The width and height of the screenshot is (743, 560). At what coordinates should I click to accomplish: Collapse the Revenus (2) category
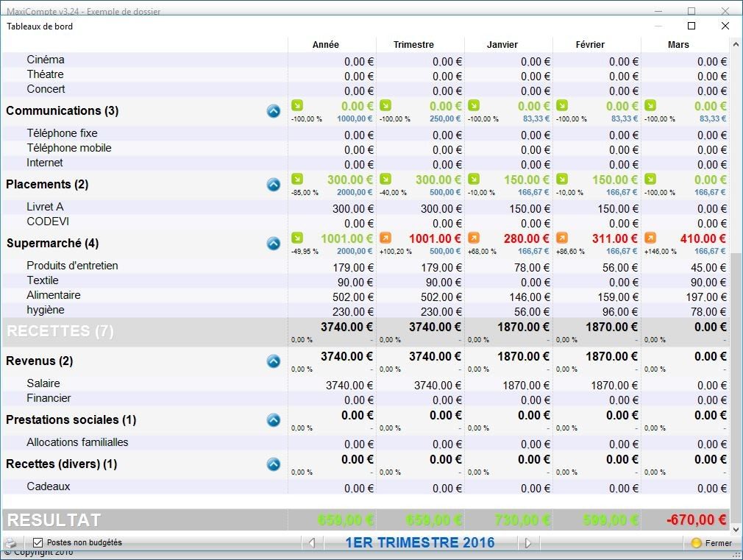click(274, 361)
